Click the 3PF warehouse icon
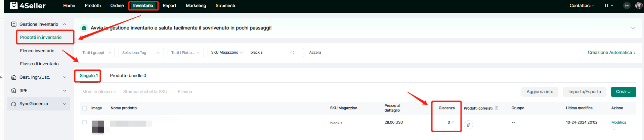This screenshot has height=140, width=644. point(14,90)
